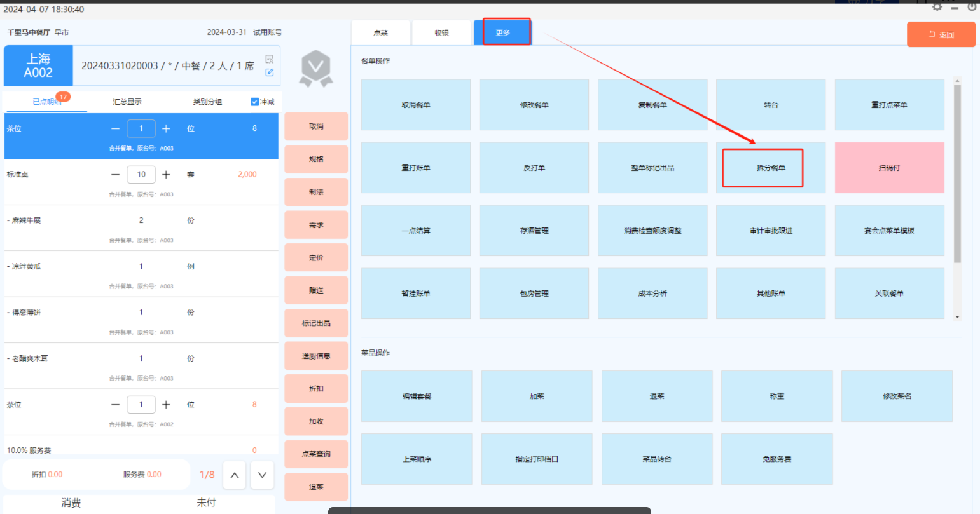Click the gray member badge icon
This screenshot has height=514, width=980.
coord(316,69)
